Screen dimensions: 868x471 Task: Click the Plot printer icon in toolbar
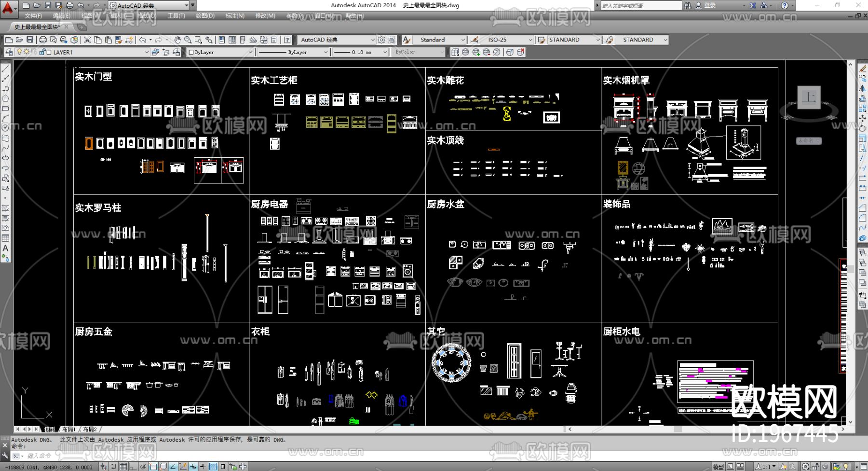43,40
